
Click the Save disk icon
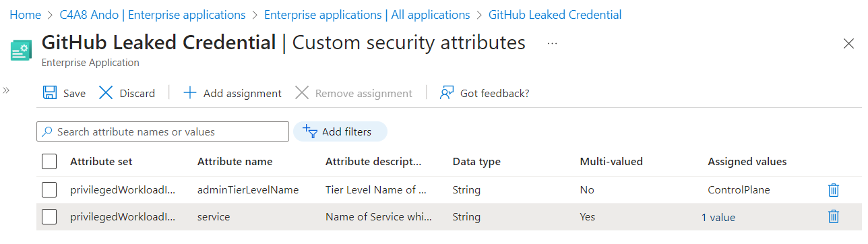[x=49, y=93]
